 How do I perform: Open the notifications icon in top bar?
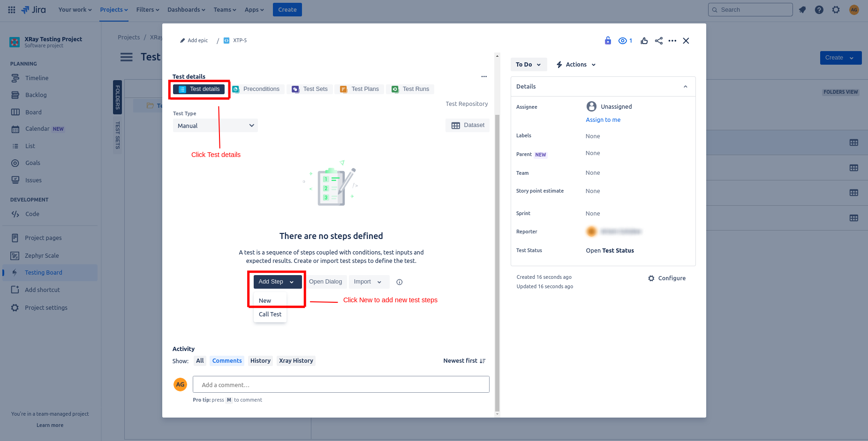point(802,10)
